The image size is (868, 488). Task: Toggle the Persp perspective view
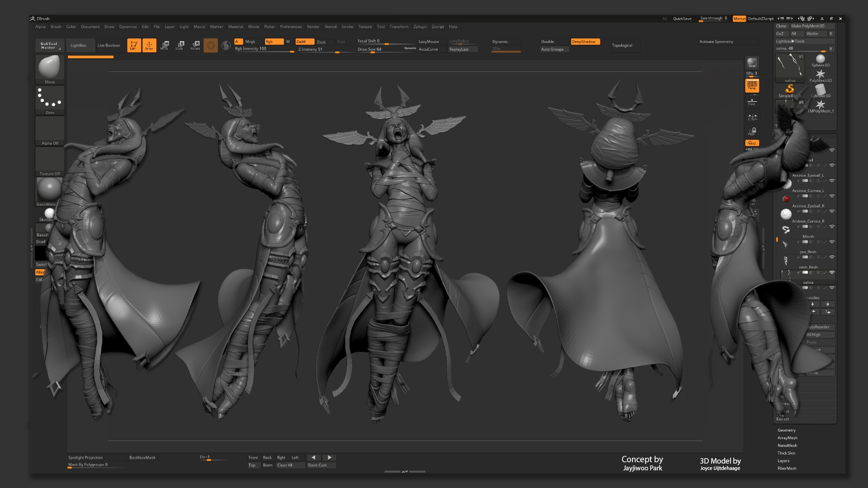click(x=752, y=85)
